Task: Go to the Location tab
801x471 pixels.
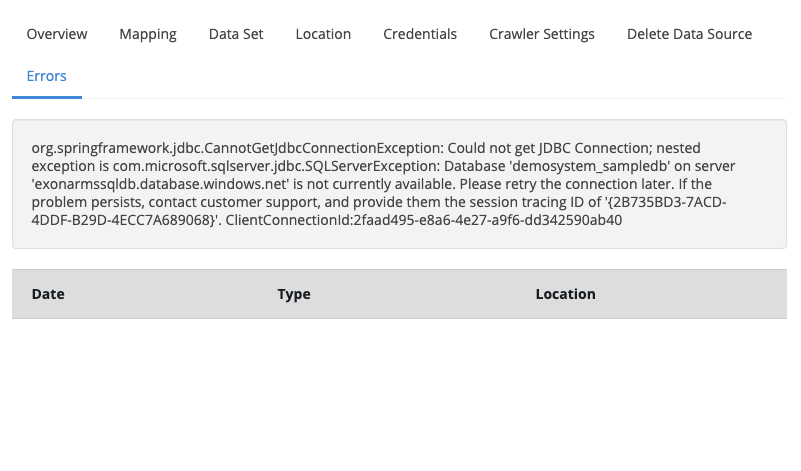Action: click(x=323, y=34)
